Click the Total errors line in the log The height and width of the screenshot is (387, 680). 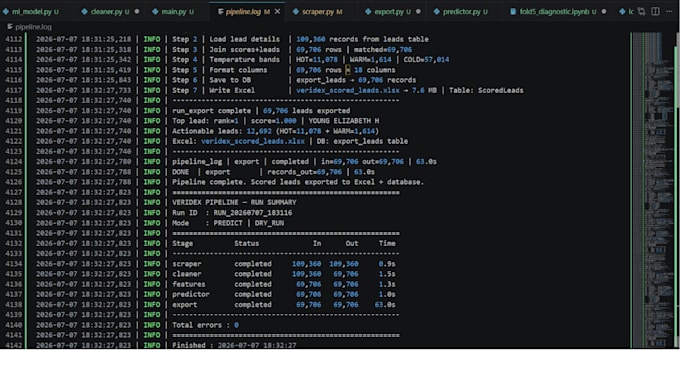205,325
